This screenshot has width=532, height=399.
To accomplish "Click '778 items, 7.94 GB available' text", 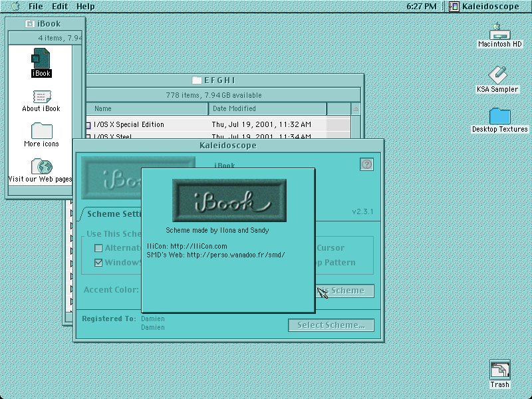I will point(213,95).
